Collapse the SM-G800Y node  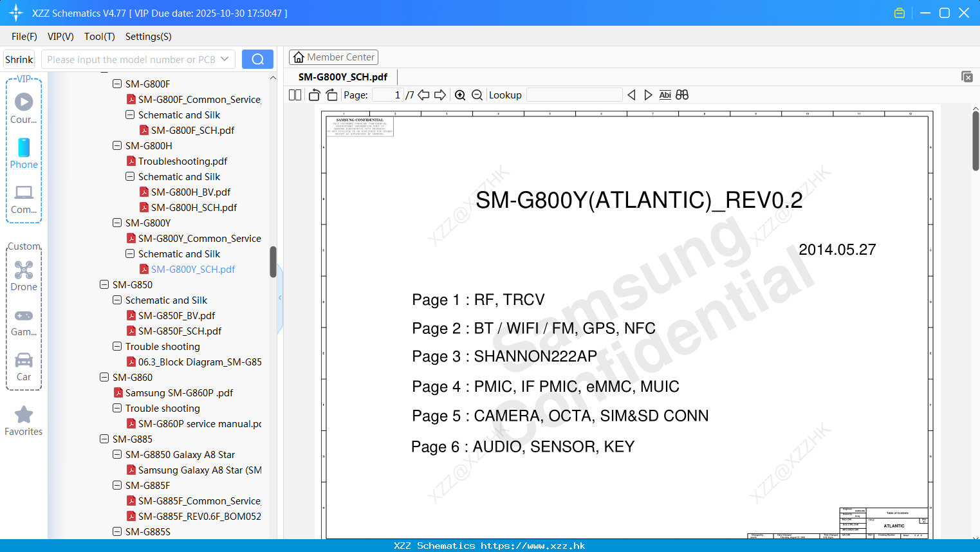point(117,223)
